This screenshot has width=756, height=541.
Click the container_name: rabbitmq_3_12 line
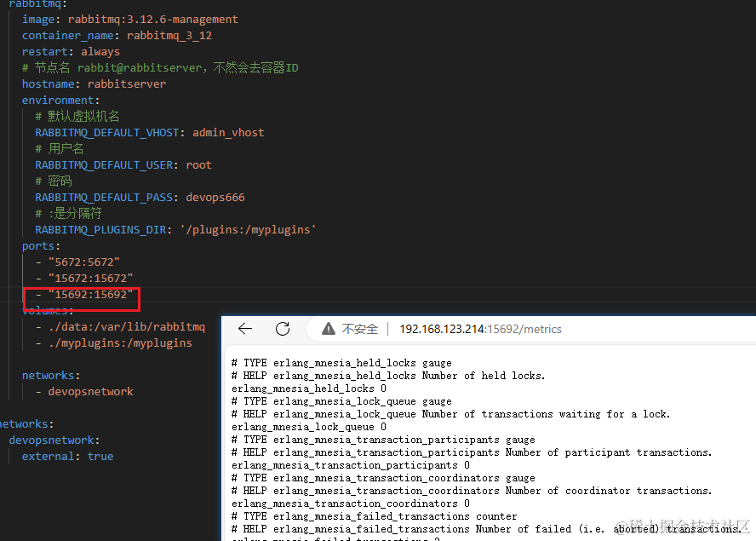pyautogui.click(x=117, y=36)
